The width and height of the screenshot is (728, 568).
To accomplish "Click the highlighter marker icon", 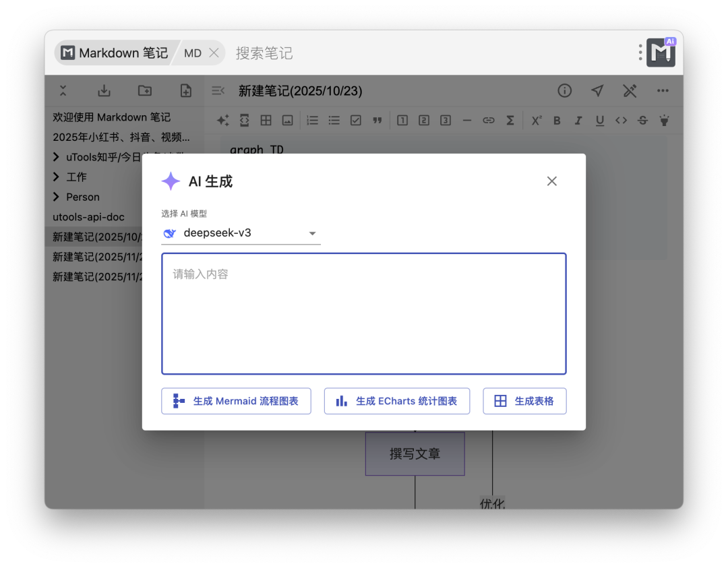I will pyautogui.click(x=665, y=121).
